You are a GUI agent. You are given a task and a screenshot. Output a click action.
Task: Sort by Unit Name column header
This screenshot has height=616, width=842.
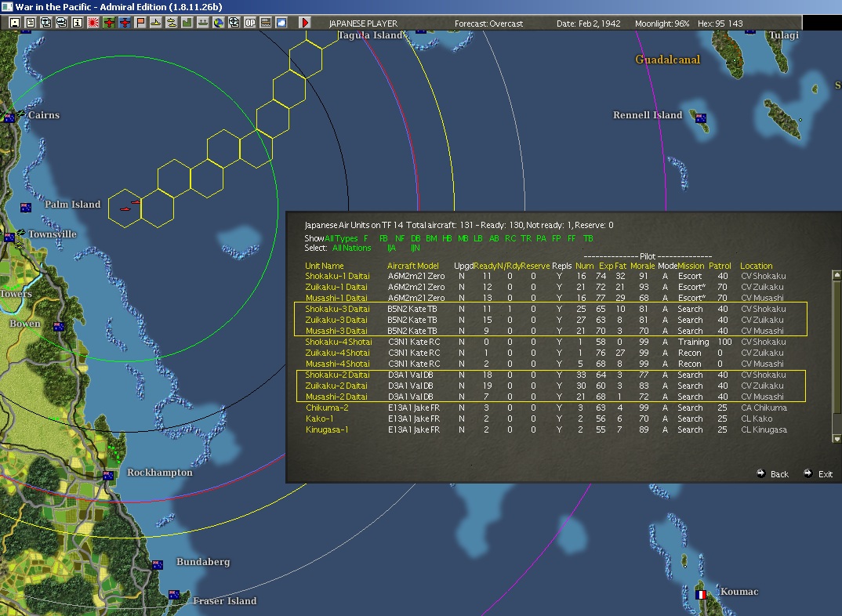pos(325,266)
